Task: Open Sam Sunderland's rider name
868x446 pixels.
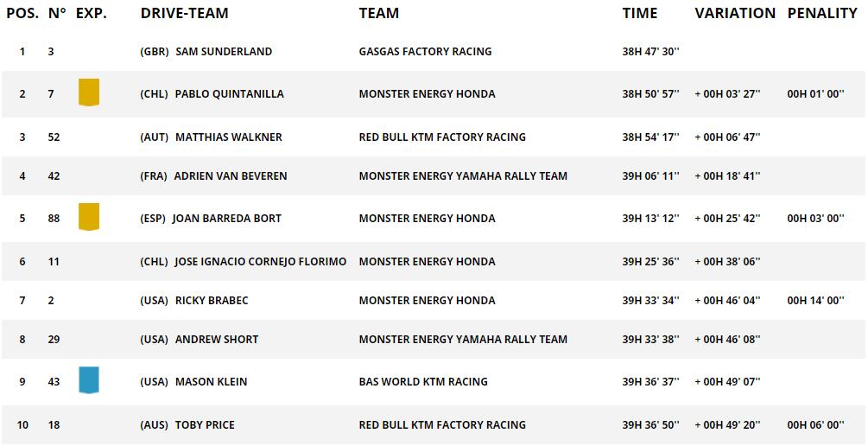Action: (x=223, y=52)
